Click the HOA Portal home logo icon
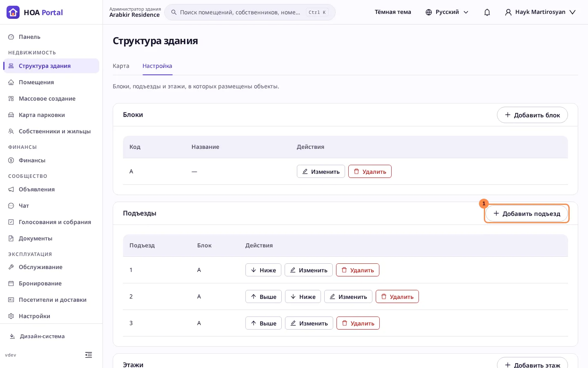This screenshot has height=368, width=588. [x=13, y=12]
